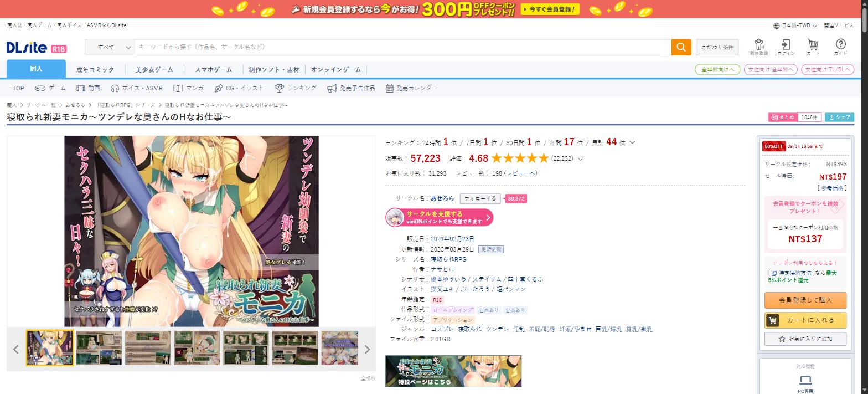Go to ゲーム category with controller icon
The width and height of the screenshot is (868, 394).
point(50,88)
